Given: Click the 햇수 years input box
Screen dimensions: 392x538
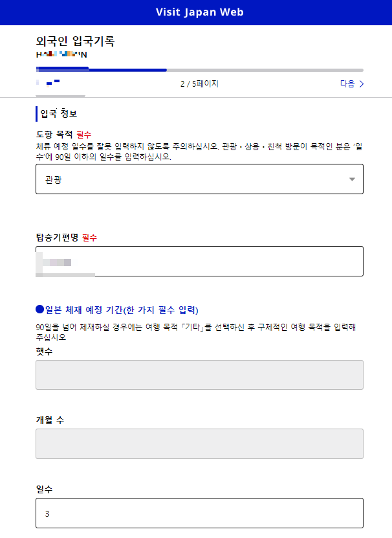Looking at the screenshot, I should tap(199, 374).
